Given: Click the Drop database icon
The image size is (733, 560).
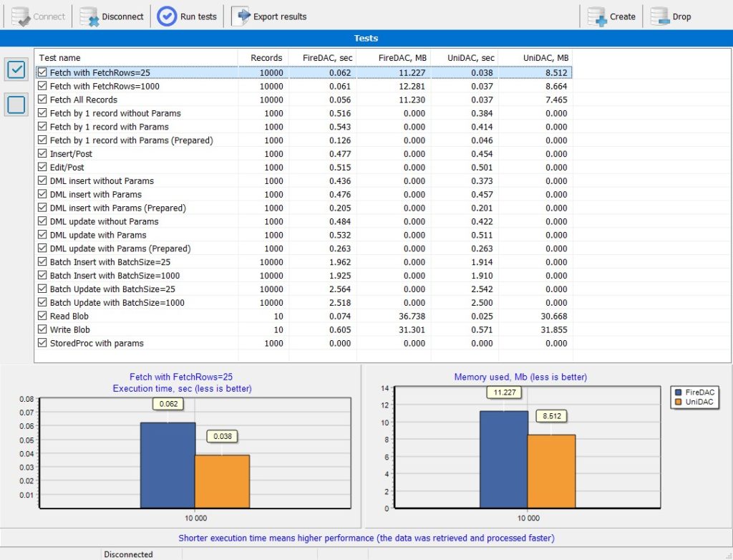Looking at the screenshot, I should pos(659,16).
